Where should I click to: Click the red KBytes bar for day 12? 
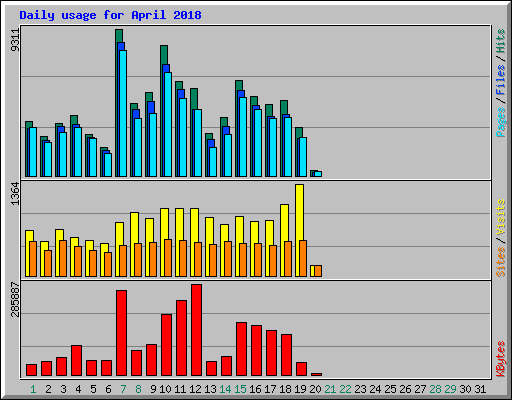pos(196,330)
